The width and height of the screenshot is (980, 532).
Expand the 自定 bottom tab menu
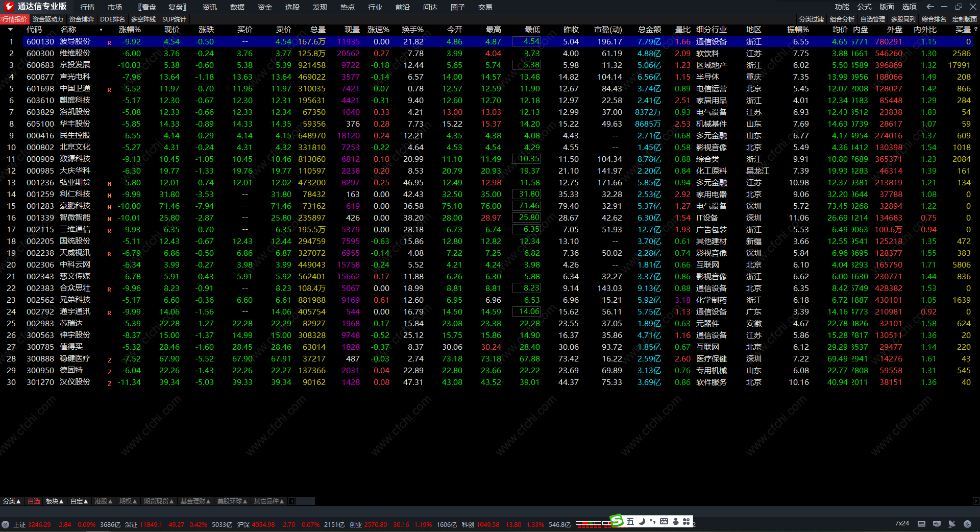tap(79, 501)
